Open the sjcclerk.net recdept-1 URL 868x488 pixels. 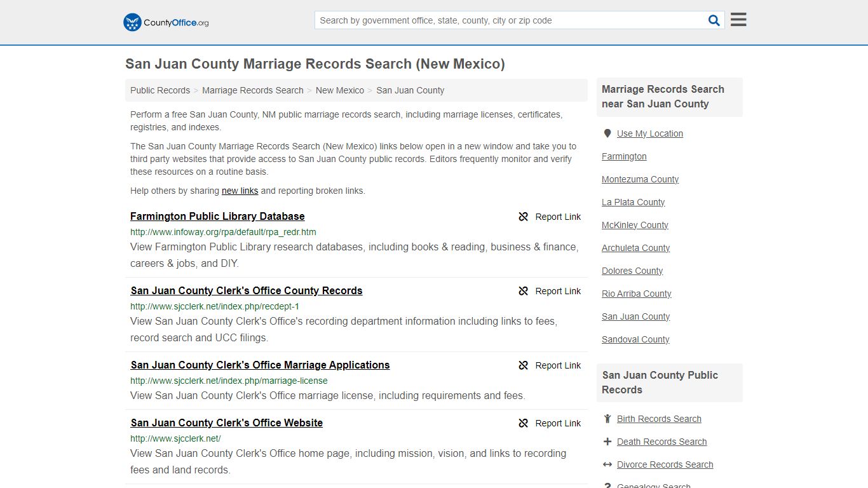coord(215,306)
